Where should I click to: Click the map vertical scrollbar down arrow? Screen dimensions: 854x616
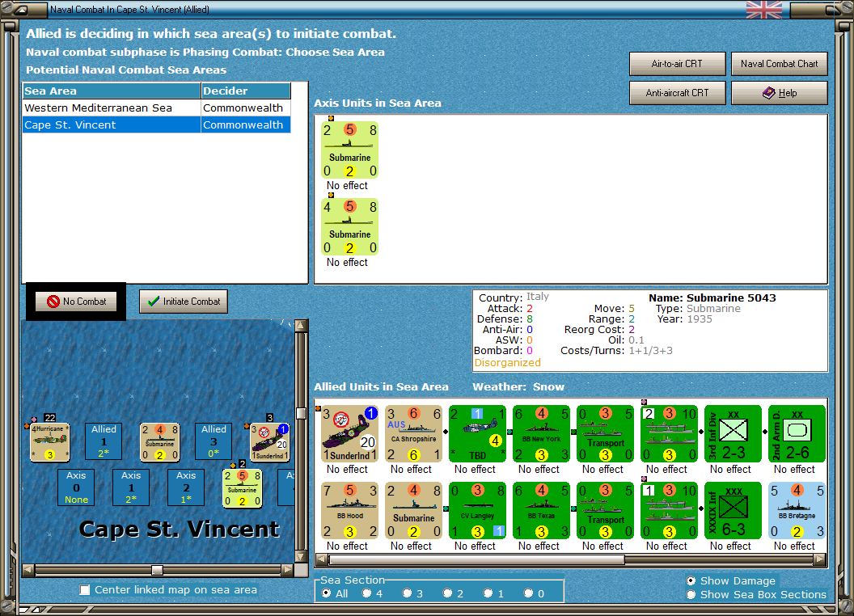pyautogui.click(x=301, y=557)
